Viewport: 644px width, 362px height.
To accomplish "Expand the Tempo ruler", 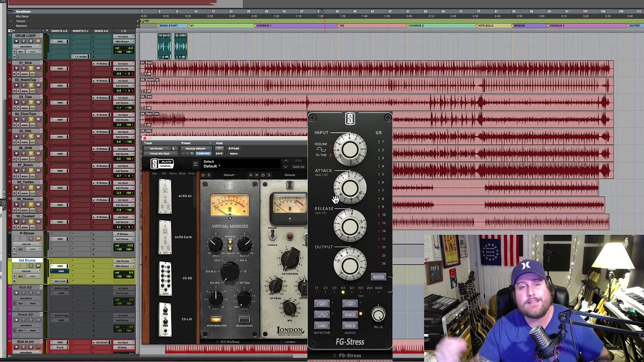I will tap(11, 21).
